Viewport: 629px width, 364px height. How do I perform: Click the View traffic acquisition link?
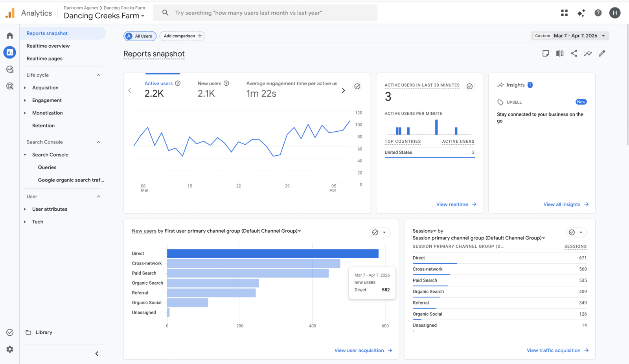point(558,351)
